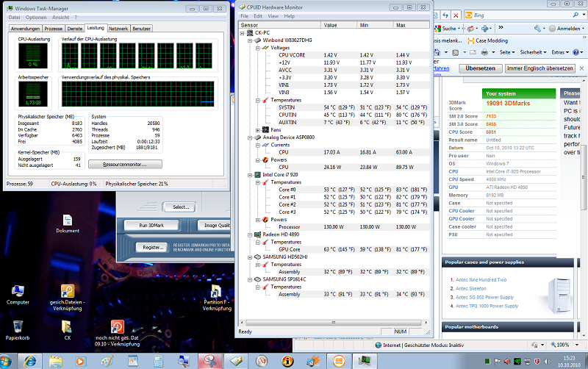This screenshot has height=369, width=588.
Task: Open the Ansicht menu in Task-Manager
Action: (60, 17)
